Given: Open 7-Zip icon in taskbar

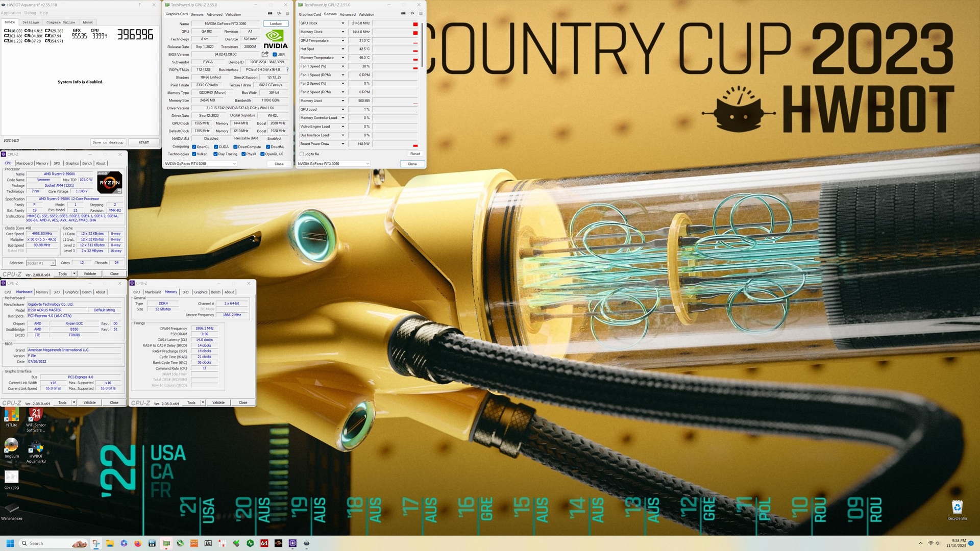Looking at the screenshot, I should (x=208, y=543).
